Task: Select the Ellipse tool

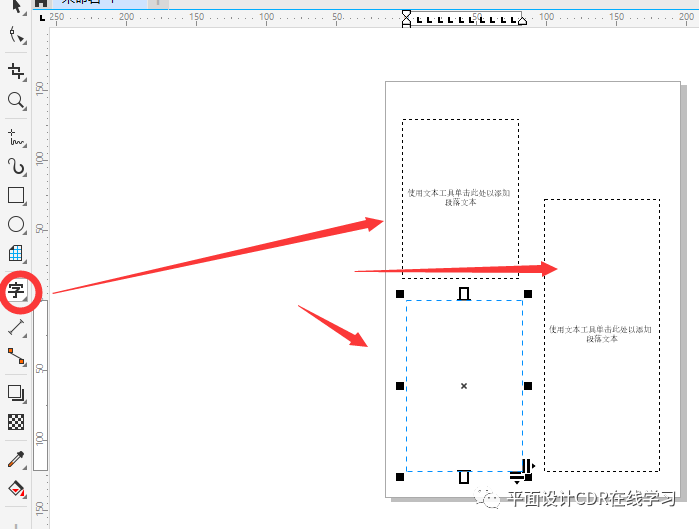Action: (16, 224)
